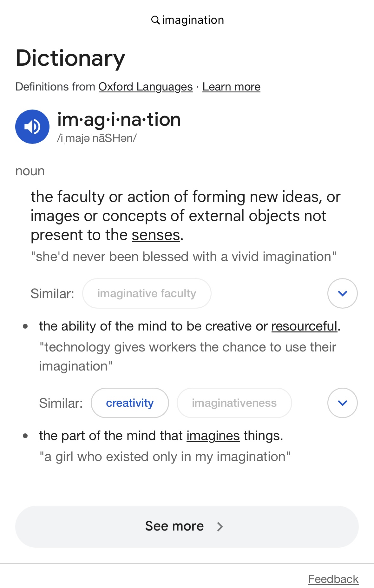Click the vivid imagination example sentence
Viewport: 374px width, 588px height.
(183, 257)
